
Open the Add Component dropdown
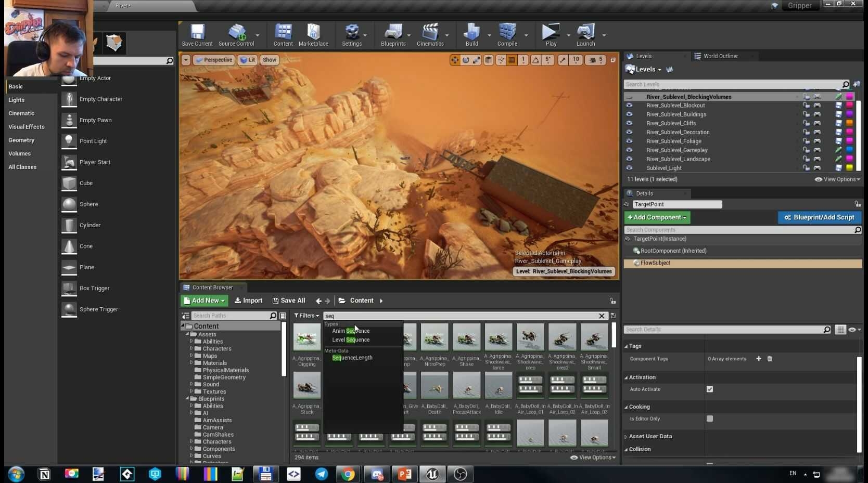[x=657, y=217]
